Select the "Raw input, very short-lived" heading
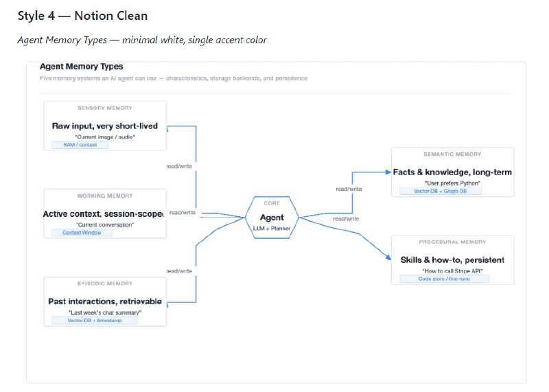This screenshot has width=549, height=392. (105, 126)
